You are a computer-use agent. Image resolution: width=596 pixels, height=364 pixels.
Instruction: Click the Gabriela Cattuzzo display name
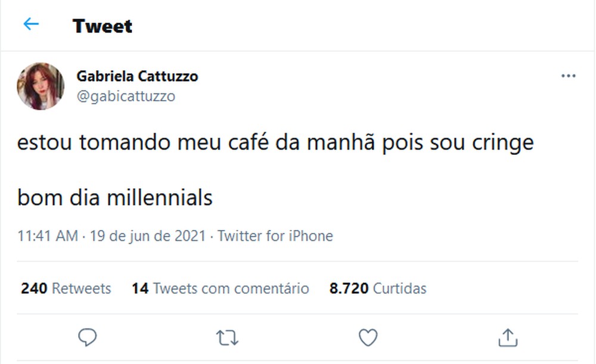tap(137, 76)
